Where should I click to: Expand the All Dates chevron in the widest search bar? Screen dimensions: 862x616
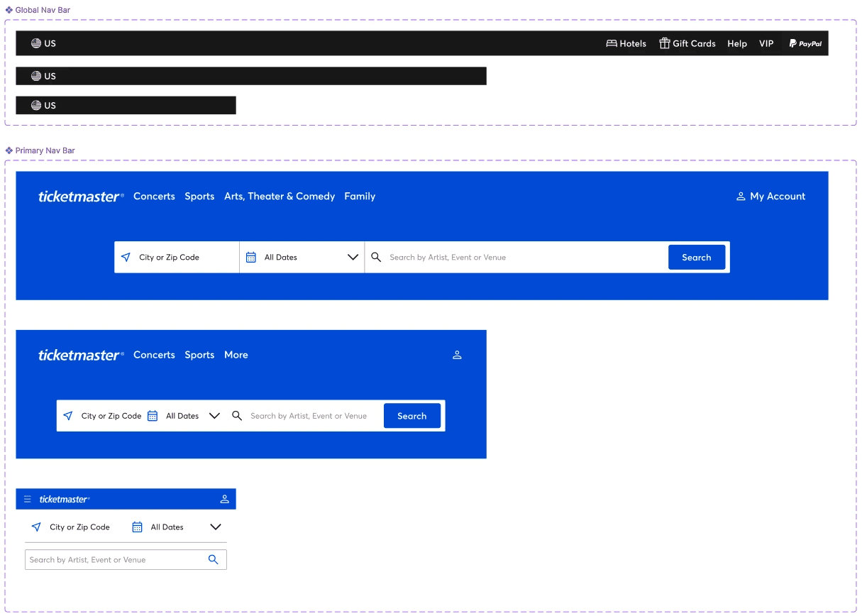pos(353,257)
